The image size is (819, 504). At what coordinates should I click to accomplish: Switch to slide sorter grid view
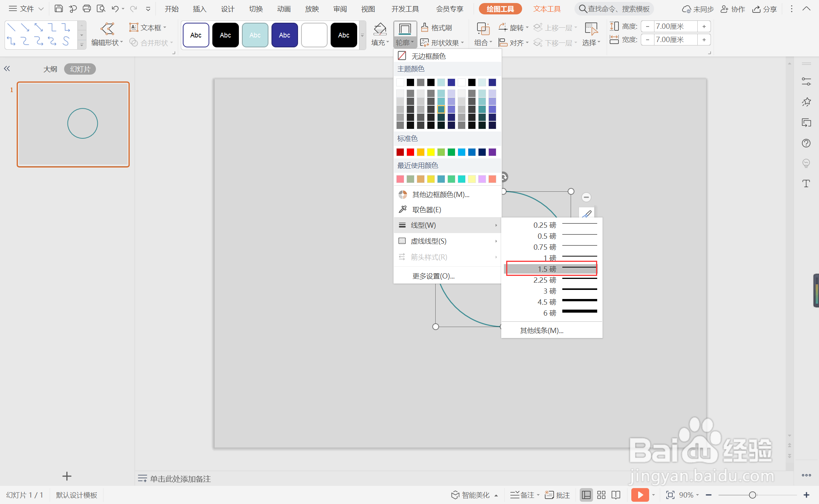(x=601, y=495)
